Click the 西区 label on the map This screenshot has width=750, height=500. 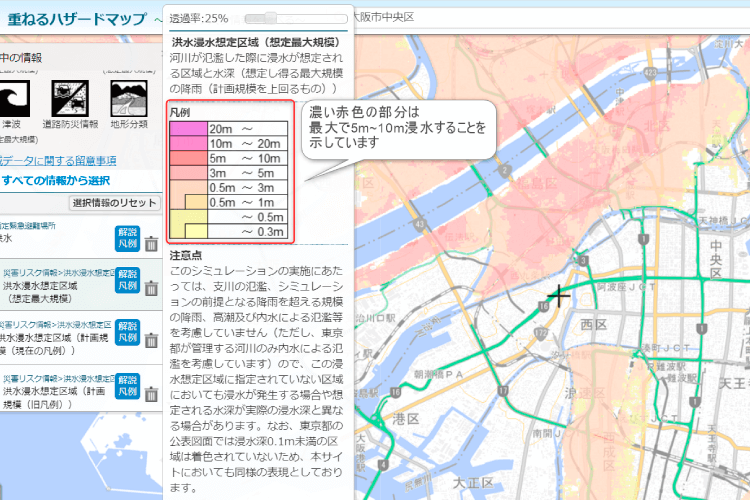click(594, 325)
